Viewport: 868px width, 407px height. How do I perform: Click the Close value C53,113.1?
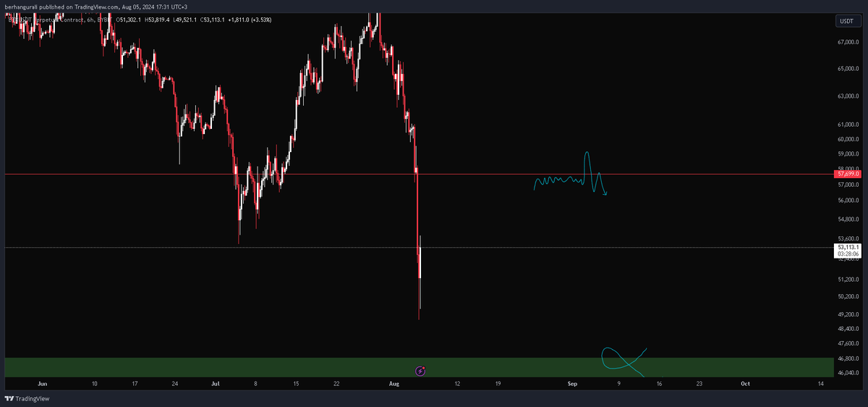213,20
